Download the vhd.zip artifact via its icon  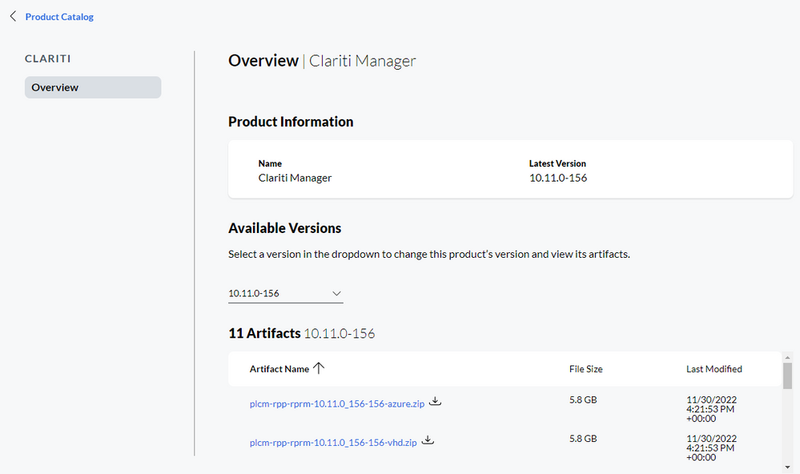pyautogui.click(x=428, y=440)
